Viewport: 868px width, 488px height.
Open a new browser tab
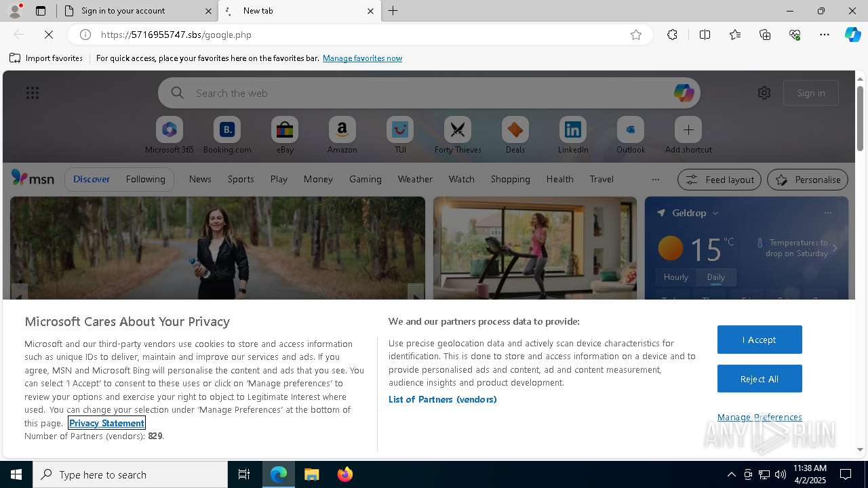pos(393,11)
